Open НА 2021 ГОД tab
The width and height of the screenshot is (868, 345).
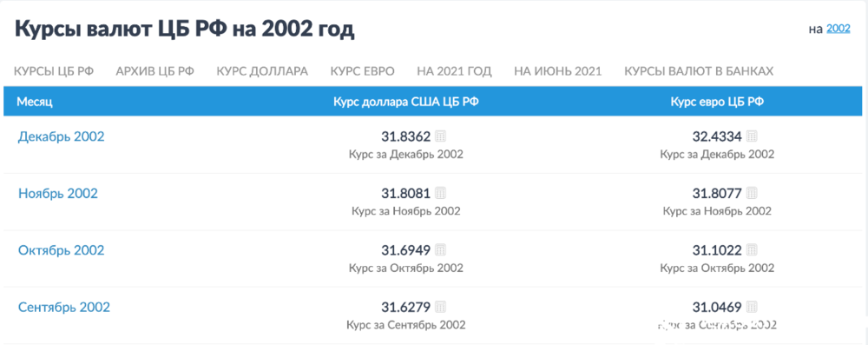click(455, 71)
